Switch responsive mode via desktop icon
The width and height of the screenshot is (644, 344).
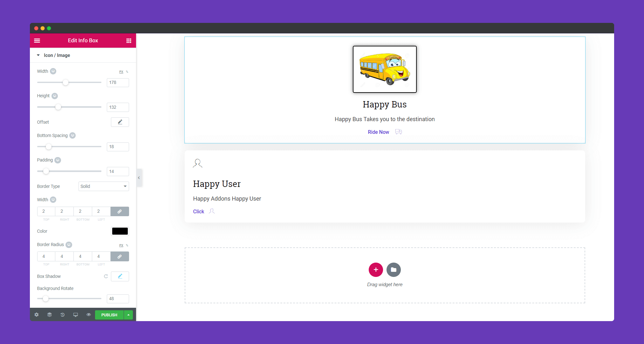[x=76, y=315]
